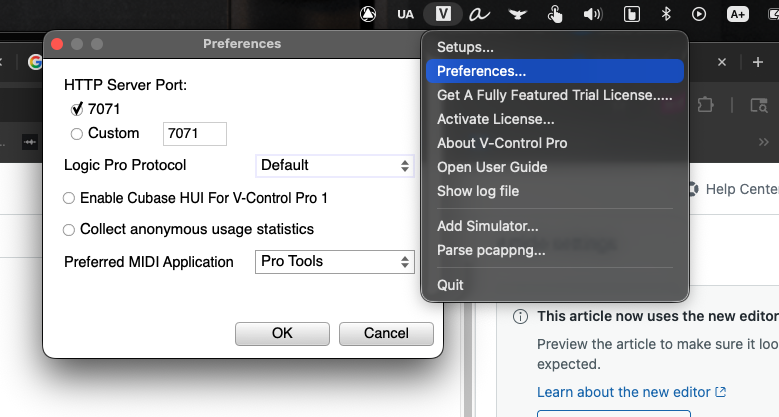Open the Preferred MIDI Application dropdown
Image resolution: width=779 pixels, height=417 pixels.
click(335, 261)
